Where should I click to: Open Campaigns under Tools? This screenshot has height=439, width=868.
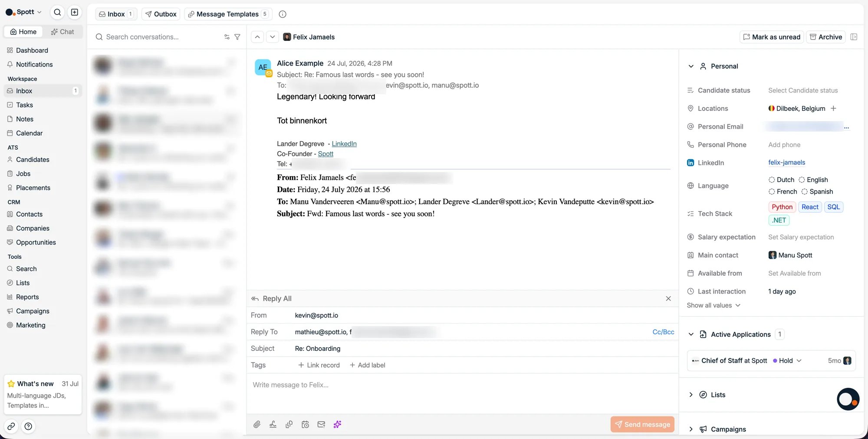(x=43, y=311)
